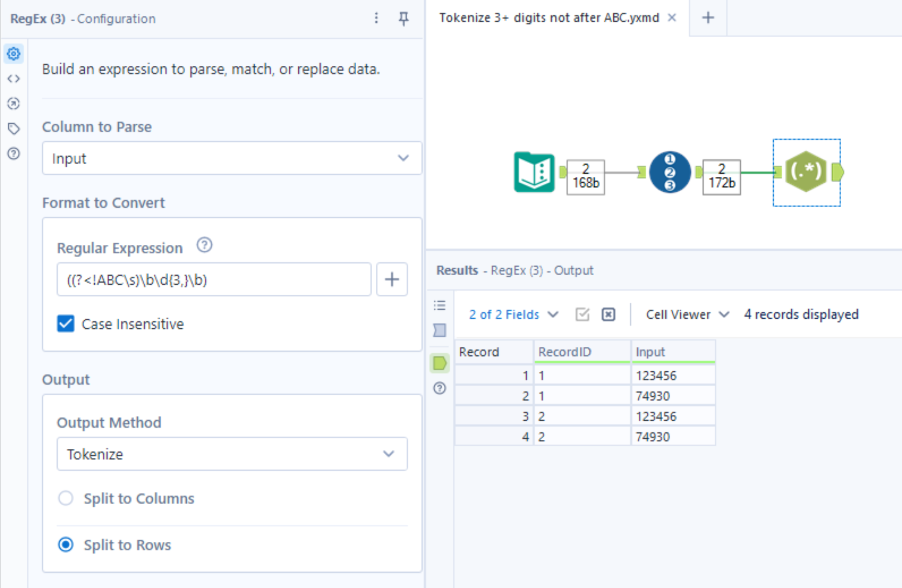Select the Split to Columns option
This screenshot has height=588, width=902.
[x=66, y=498]
